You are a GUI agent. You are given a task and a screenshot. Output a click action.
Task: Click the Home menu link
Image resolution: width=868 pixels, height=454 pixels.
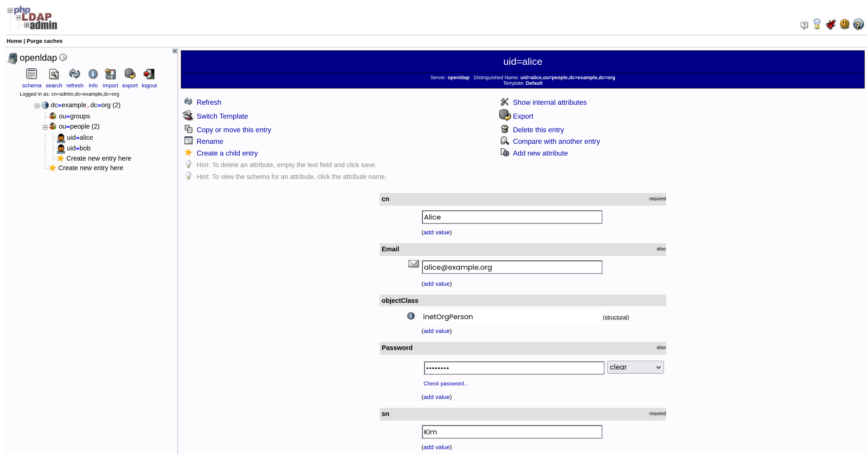[x=14, y=41]
